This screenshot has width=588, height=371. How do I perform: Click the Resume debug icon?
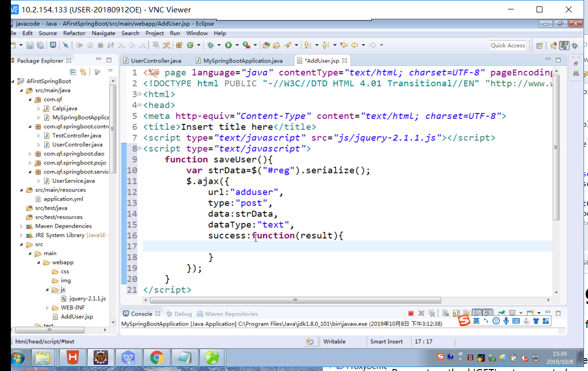pyautogui.click(x=80, y=46)
